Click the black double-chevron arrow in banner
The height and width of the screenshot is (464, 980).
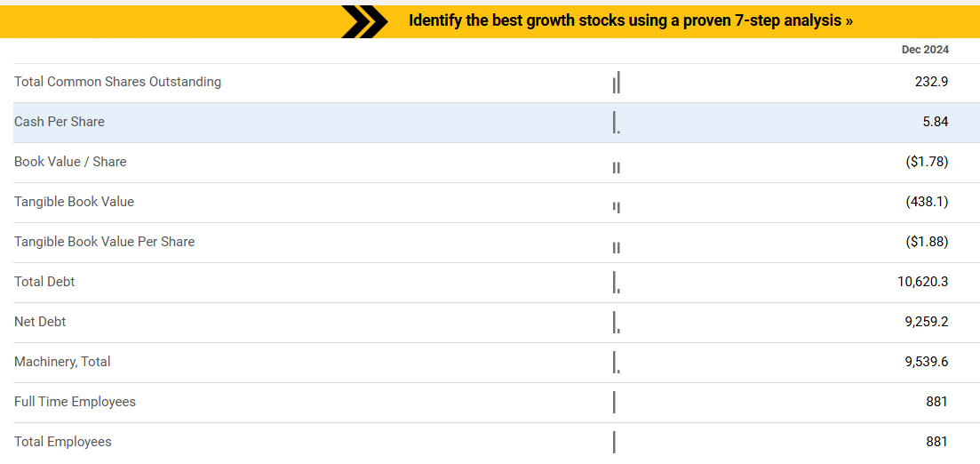(364, 21)
